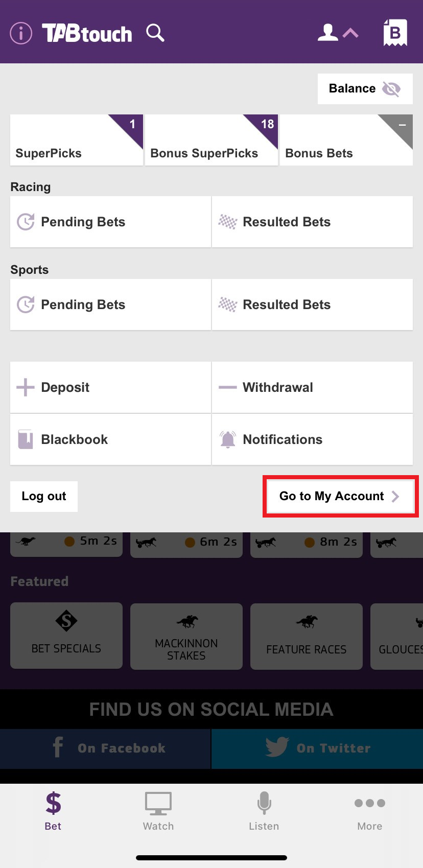423x868 pixels.
Task: Click the Deposit plus icon
Action: (x=24, y=387)
